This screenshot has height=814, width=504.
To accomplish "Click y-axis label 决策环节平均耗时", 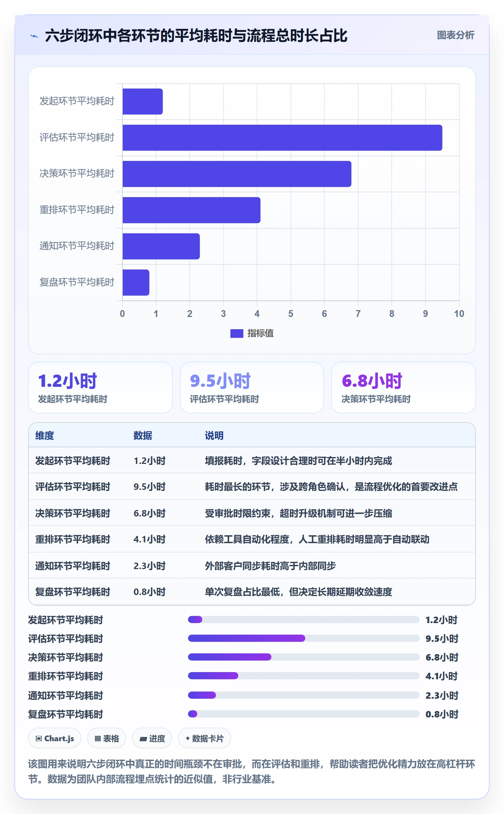I will [77, 174].
